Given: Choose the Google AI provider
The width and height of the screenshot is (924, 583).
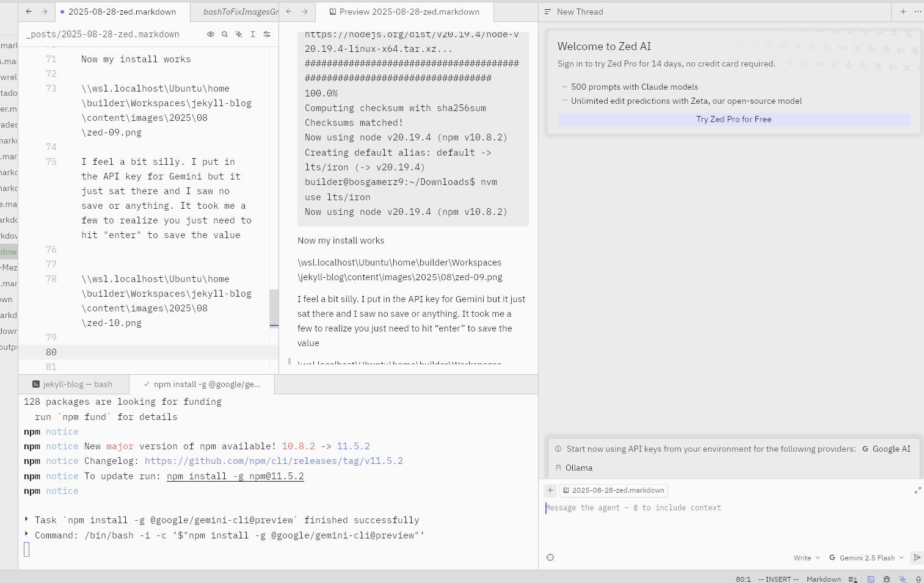Looking at the screenshot, I should point(886,449).
